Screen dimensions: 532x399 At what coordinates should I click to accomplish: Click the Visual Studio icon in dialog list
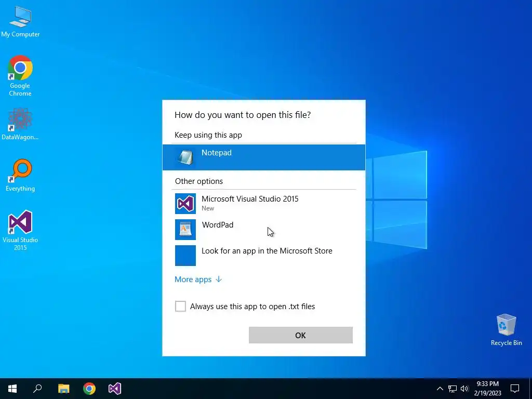(x=185, y=204)
